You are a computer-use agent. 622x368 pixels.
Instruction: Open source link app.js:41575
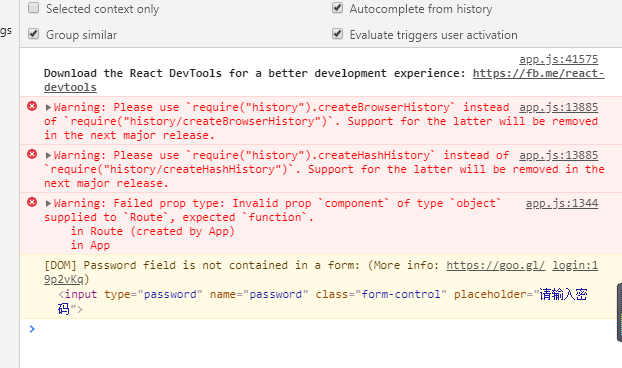click(559, 59)
